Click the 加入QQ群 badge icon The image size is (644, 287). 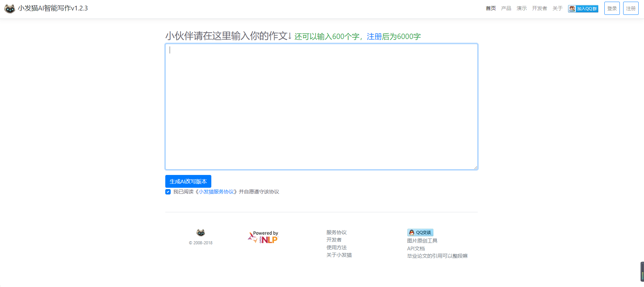click(583, 9)
